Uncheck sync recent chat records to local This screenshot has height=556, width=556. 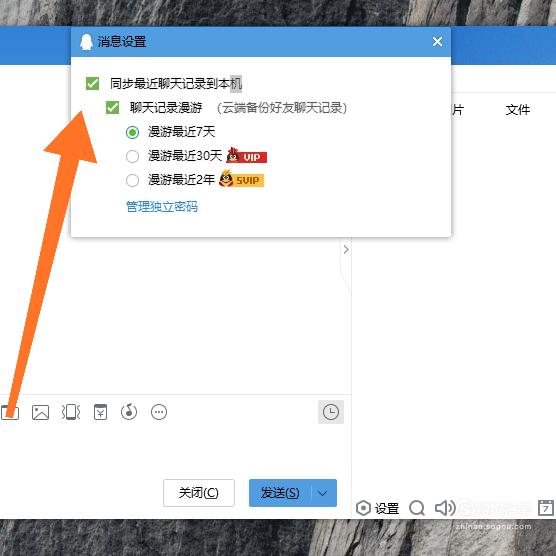click(x=93, y=84)
